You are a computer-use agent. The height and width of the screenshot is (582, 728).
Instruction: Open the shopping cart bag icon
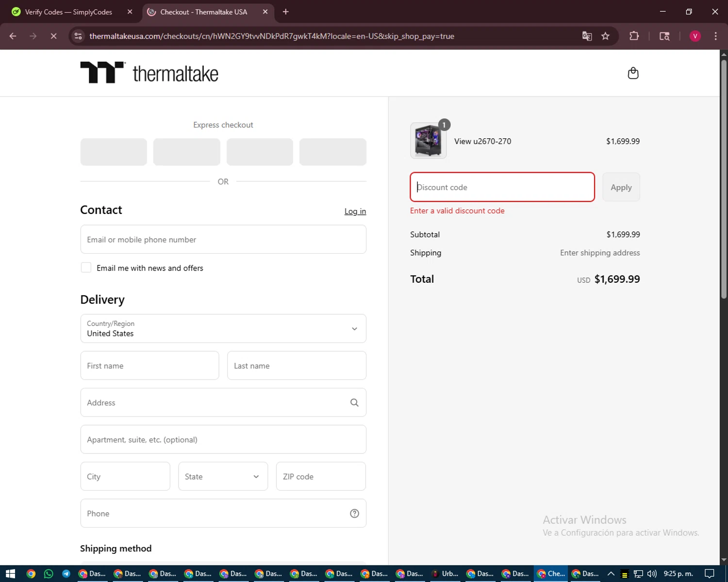point(633,73)
